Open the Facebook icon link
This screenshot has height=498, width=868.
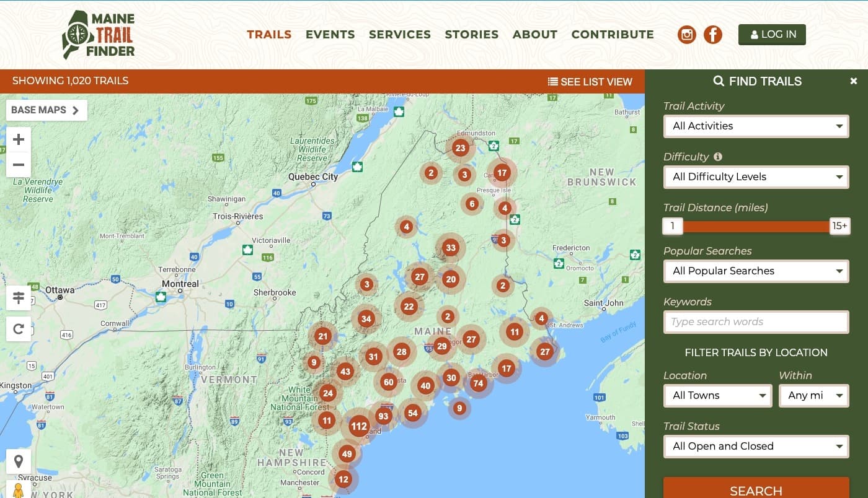pos(712,35)
